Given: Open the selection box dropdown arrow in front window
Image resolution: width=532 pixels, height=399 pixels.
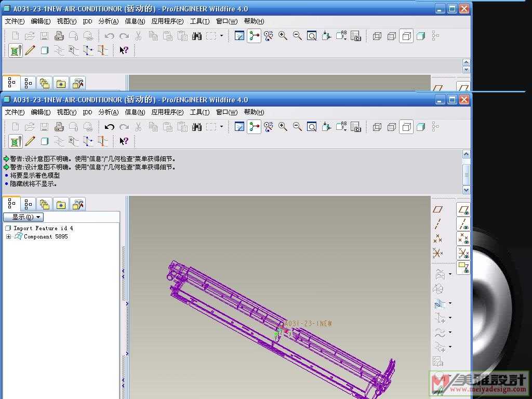Looking at the screenshot, I should [221, 127].
